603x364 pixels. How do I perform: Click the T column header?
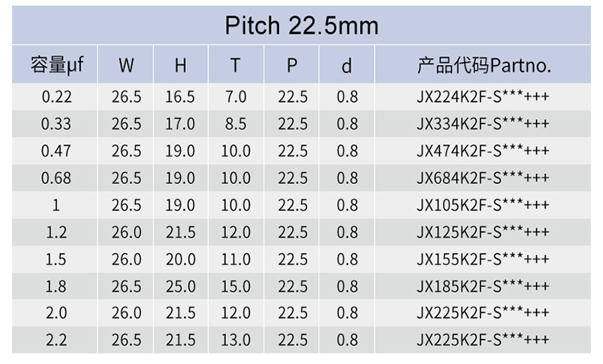click(236, 66)
